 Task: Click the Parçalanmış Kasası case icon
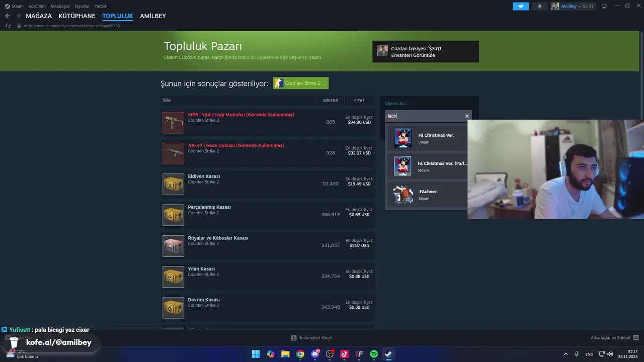174,215
